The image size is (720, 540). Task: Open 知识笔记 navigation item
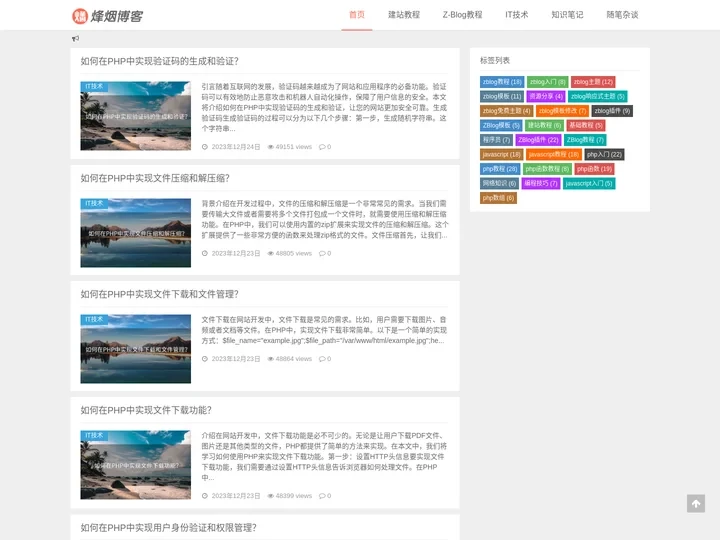coord(567,15)
